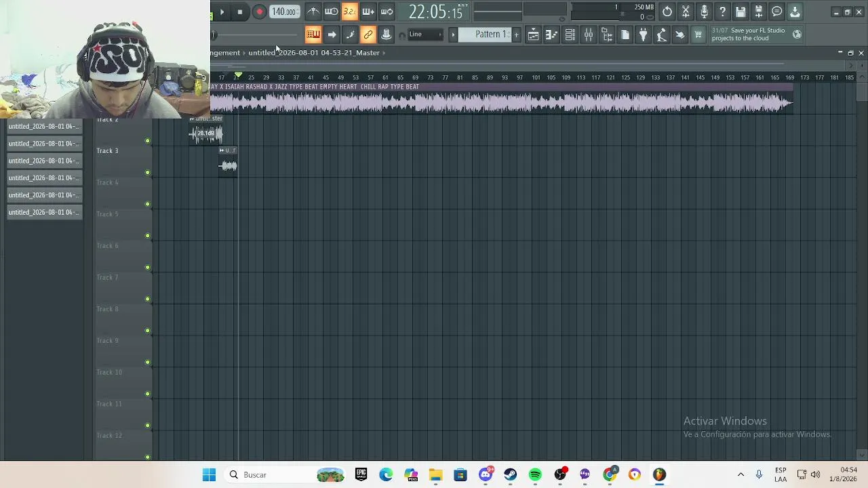
Task: Open the shopping cart store icon
Action: pos(698,35)
